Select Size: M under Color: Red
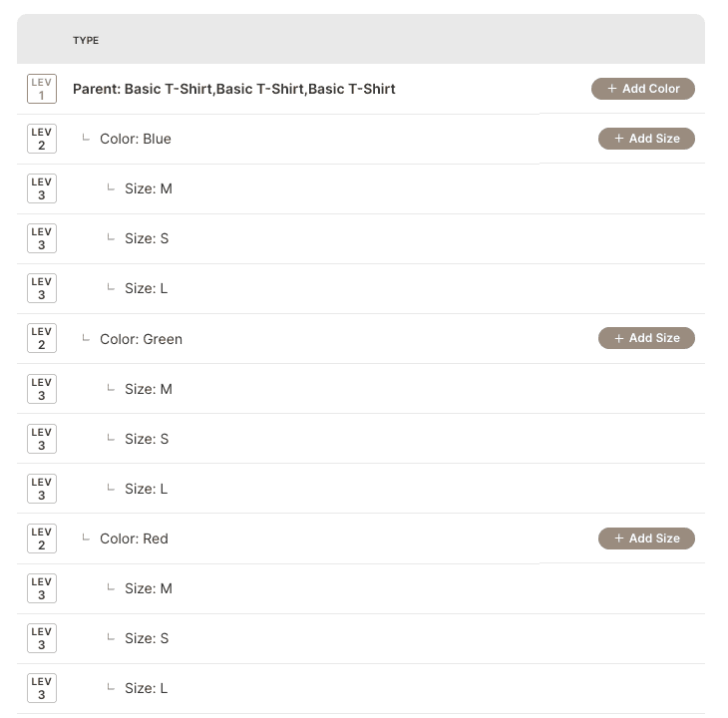This screenshot has width=728, height=718. [149, 588]
